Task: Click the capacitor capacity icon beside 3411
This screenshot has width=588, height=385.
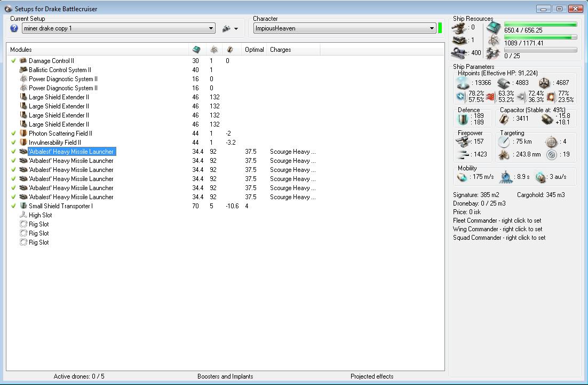Action: (x=504, y=119)
